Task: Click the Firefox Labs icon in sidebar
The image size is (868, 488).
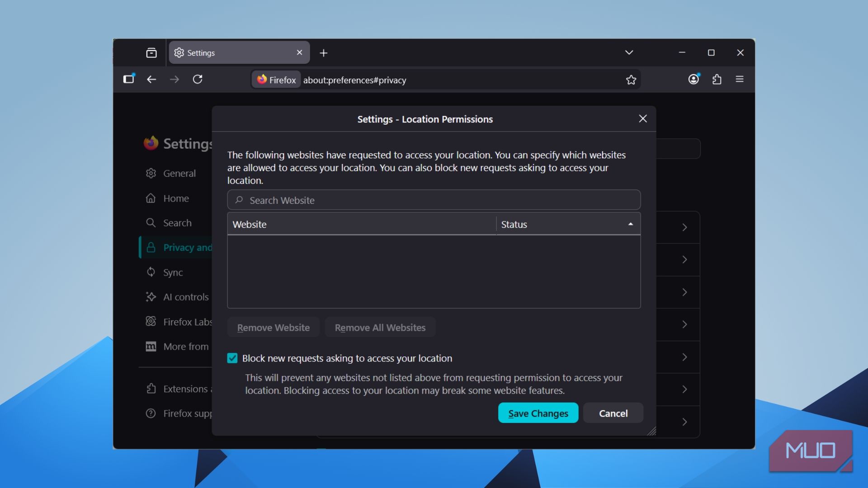Action: coord(151,321)
